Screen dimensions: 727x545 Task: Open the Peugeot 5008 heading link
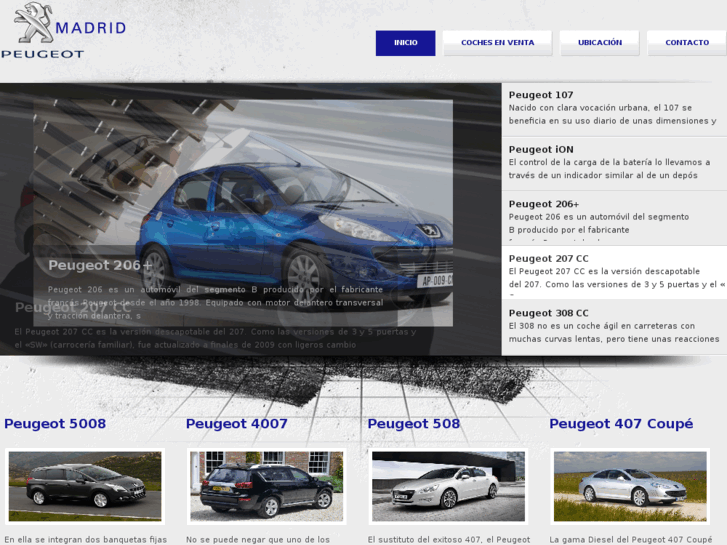point(55,423)
